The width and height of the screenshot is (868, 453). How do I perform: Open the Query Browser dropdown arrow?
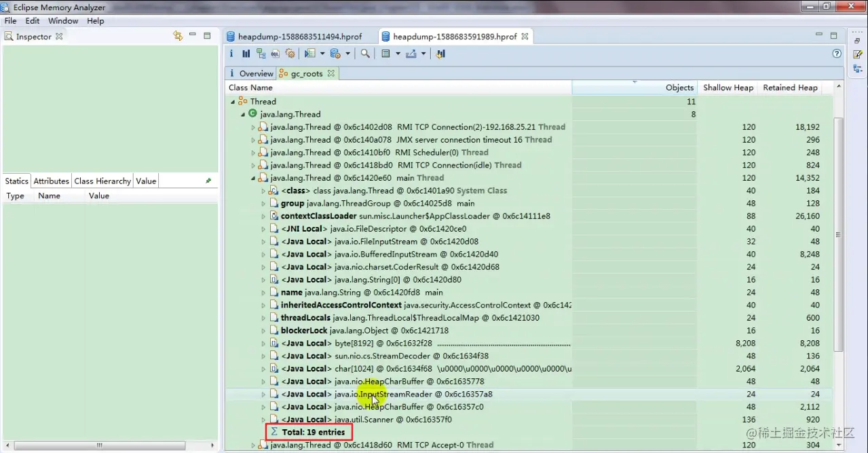[347, 54]
